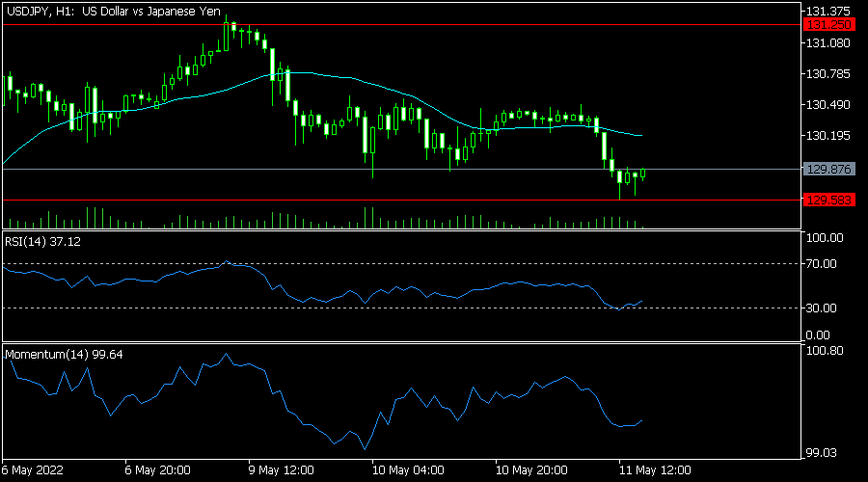This screenshot has width=868, height=482.
Task: Click the RSI 70.00 overbought level label
Action: pos(822,264)
